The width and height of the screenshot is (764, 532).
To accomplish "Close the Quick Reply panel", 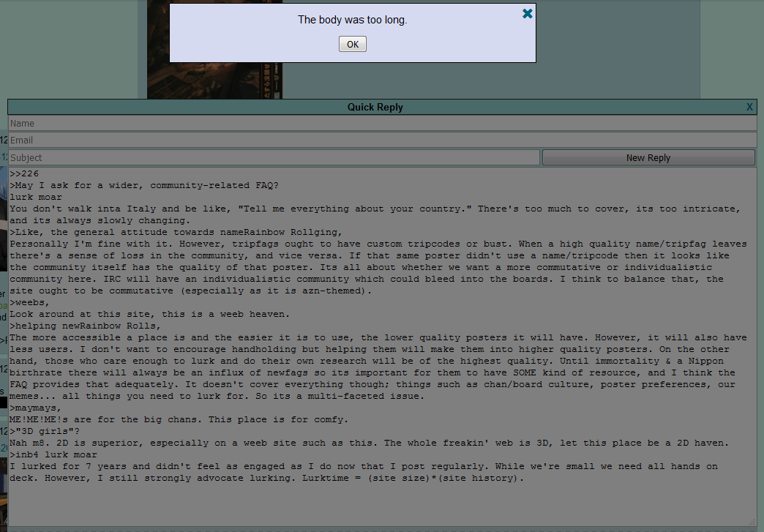I will pyautogui.click(x=749, y=107).
